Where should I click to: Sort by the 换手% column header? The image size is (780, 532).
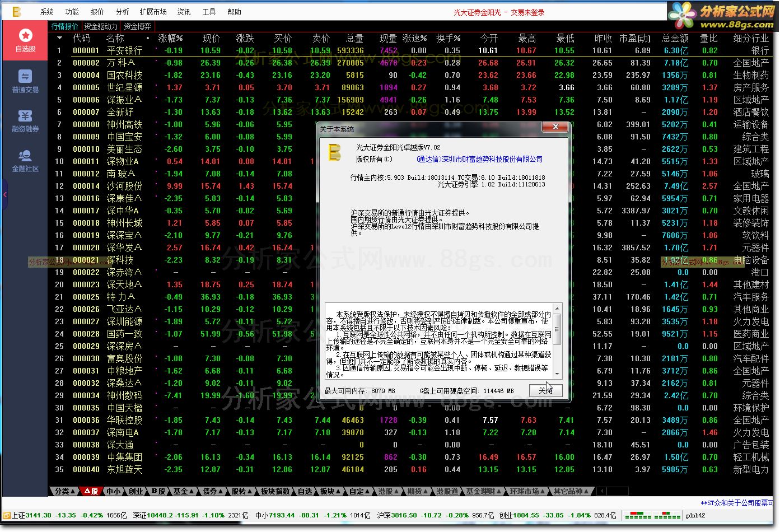[449, 38]
